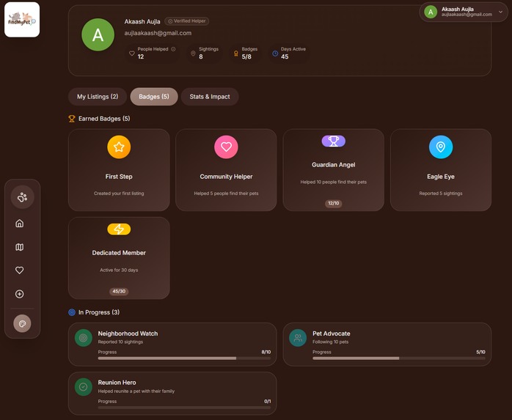This screenshot has height=420, width=512.
Task: Click 'Following 10 pets' description
Action: (330, 342)
